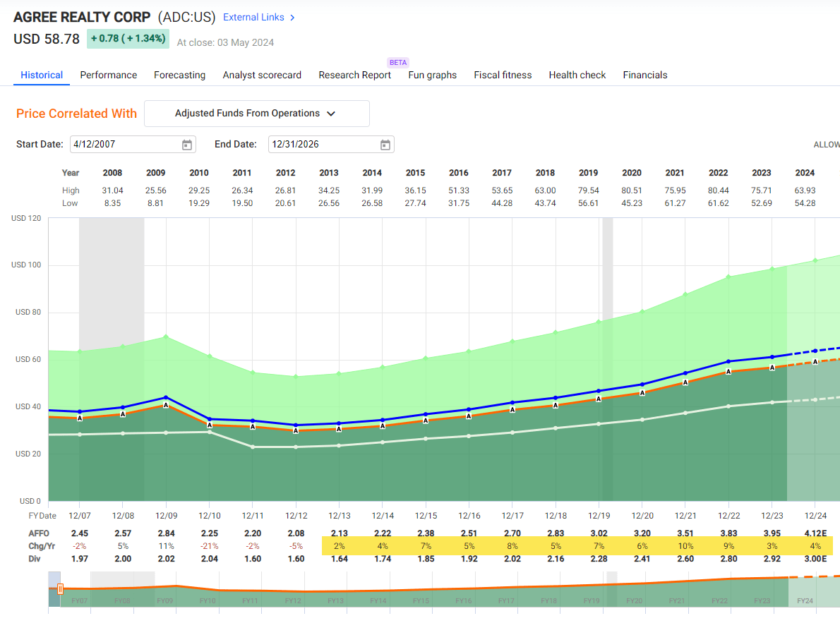Viewport: 840px width, 623px height.
Task: Switch to the Performance tab
Action: pyautogui.click(x=108, y=75)
